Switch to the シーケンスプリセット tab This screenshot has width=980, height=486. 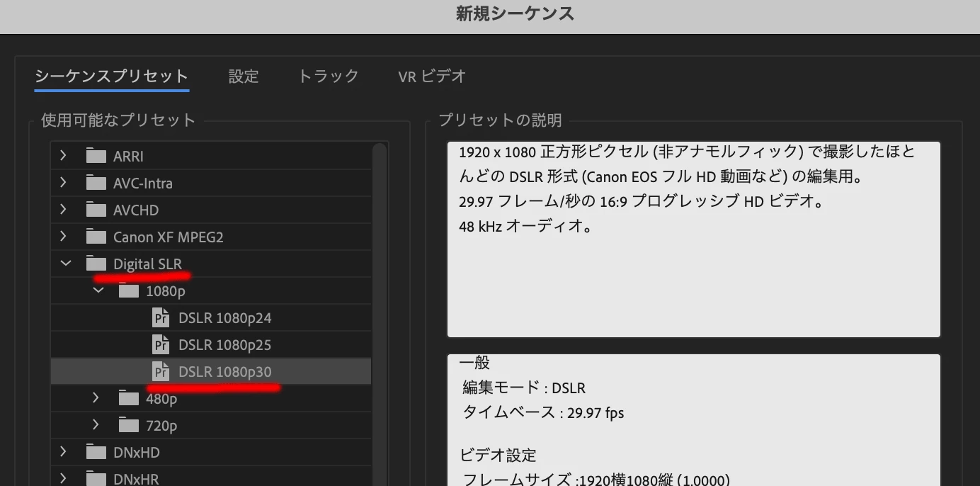click(x=111, y=77)
